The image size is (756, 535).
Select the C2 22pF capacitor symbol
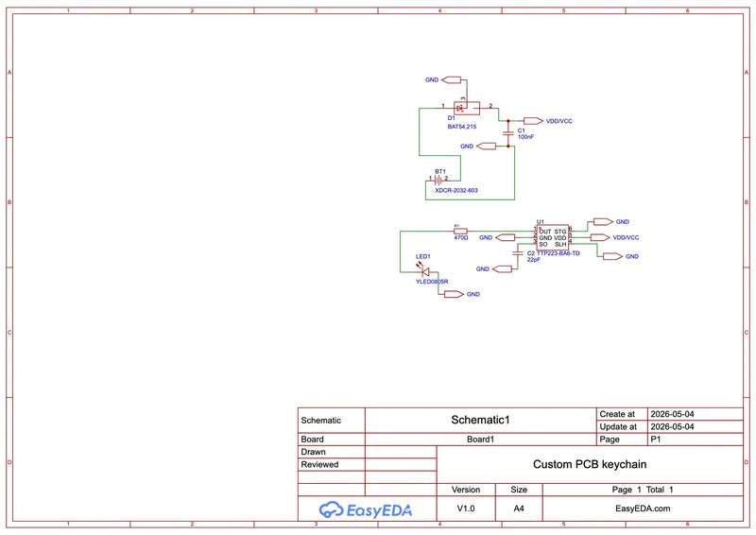[518, 252]
